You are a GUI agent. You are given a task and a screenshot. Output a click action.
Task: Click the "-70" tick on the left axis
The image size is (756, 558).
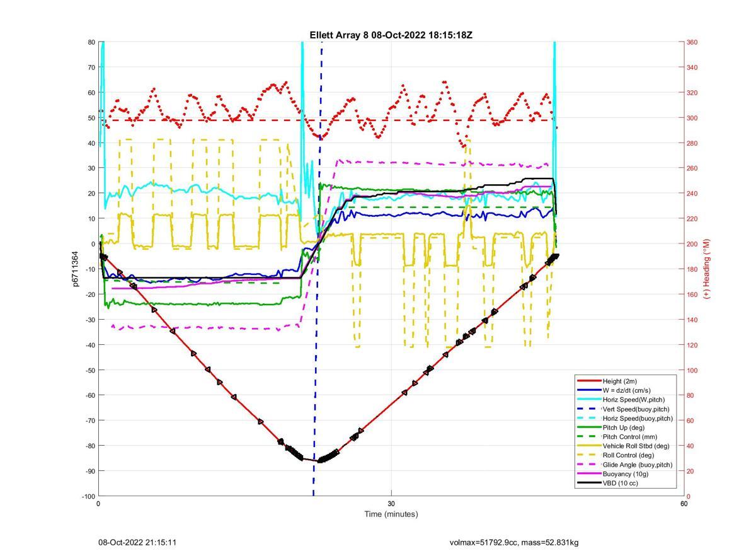[x=90, y=421]
